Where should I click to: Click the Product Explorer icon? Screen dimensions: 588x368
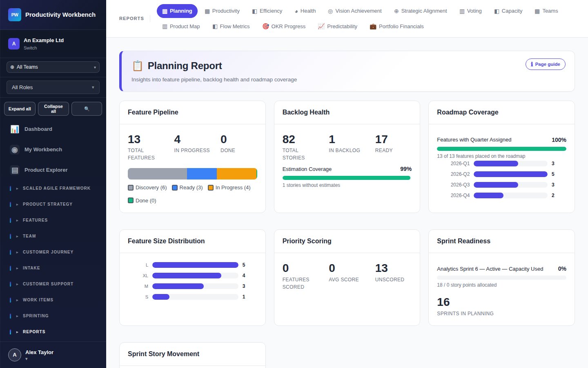click(15, 170)
